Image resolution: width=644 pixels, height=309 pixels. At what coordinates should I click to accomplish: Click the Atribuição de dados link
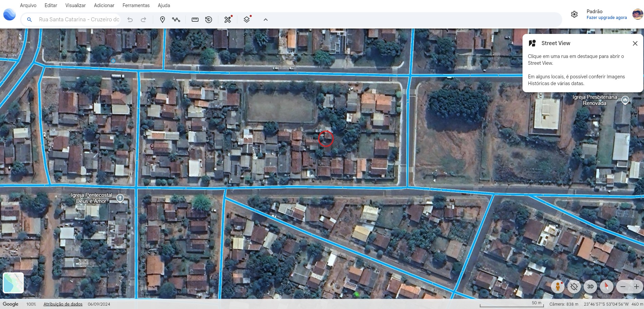(x=63, y=304)
